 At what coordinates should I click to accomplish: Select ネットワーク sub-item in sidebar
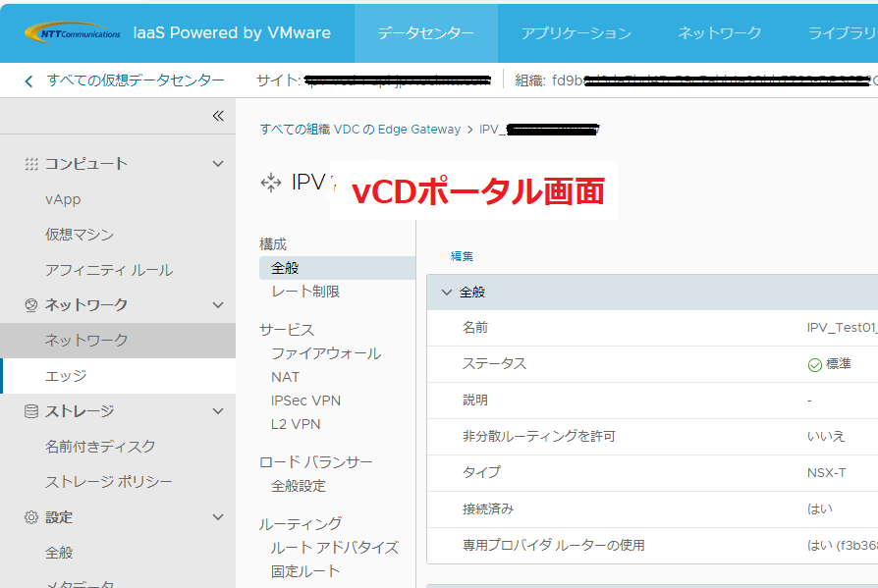coord(118,341)
